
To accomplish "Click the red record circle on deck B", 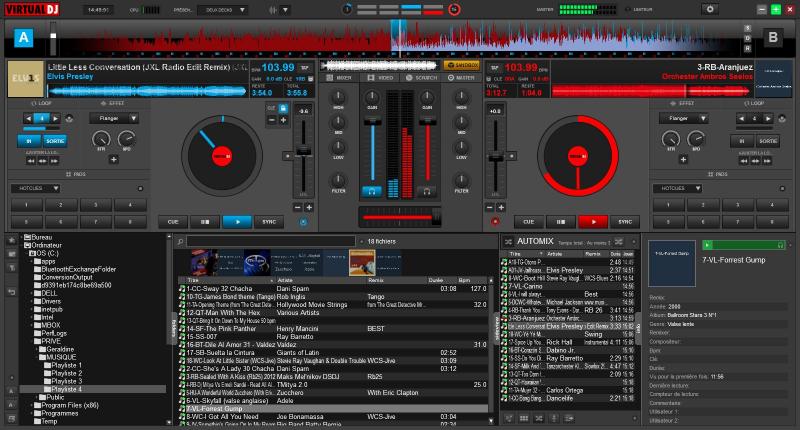I will 494,222.
